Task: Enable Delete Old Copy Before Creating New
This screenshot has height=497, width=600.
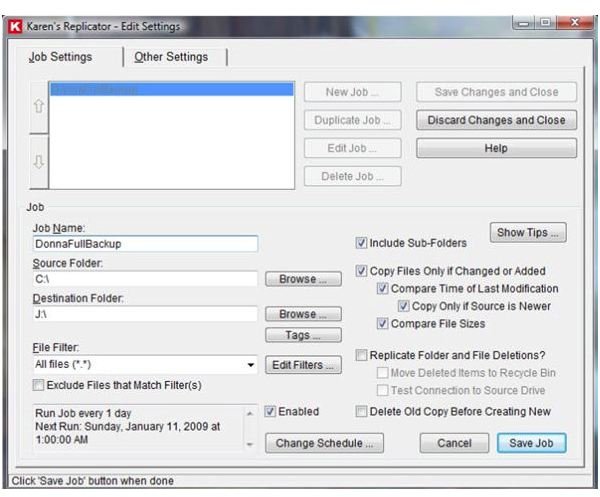Action: click(x=361, y=411)
